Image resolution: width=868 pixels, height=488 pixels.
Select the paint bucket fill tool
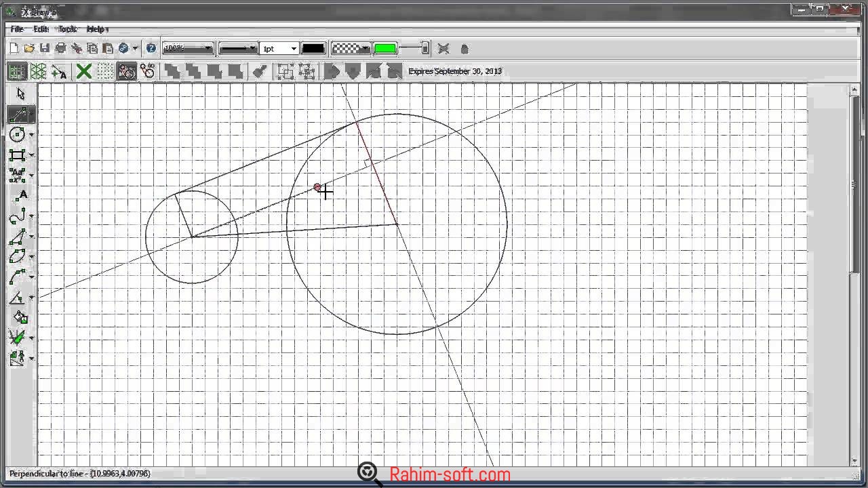pyautogui.click(x=20, y=317)
